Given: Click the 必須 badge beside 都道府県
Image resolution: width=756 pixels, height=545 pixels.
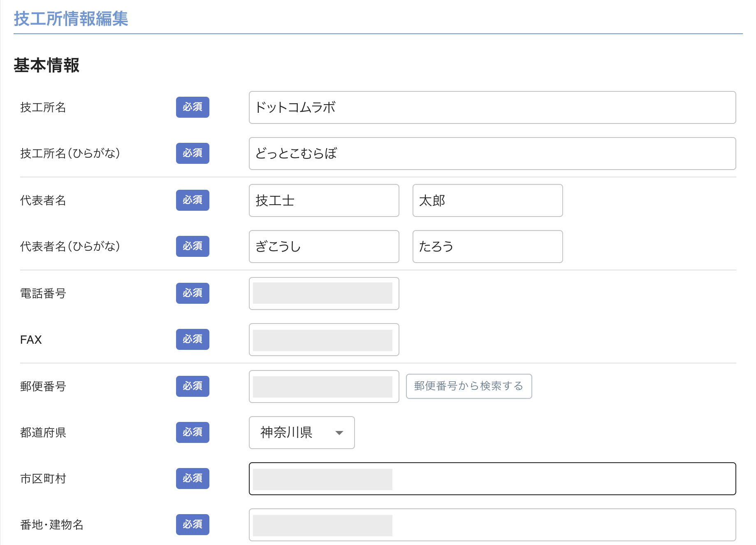Looking at the screenshot, I should (192, 433).
